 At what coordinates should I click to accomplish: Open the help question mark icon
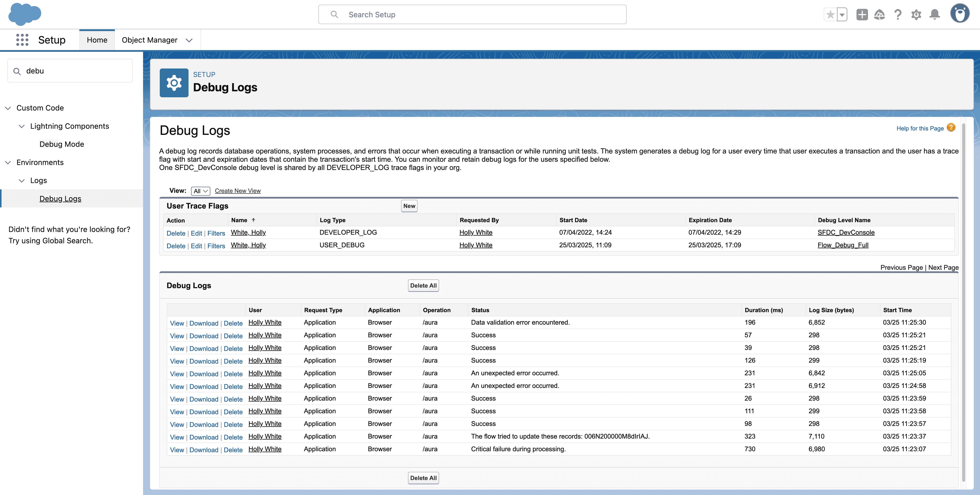898,14
